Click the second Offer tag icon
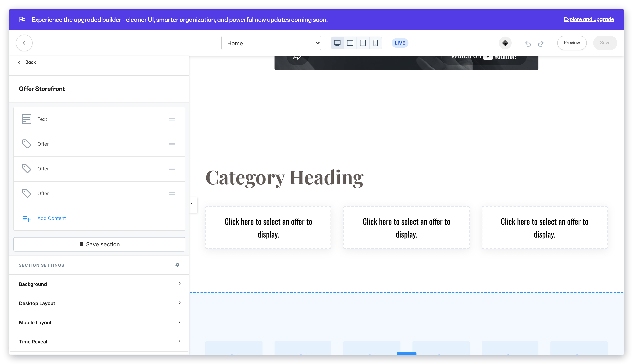The image size is (633, 364). point(27,168)
